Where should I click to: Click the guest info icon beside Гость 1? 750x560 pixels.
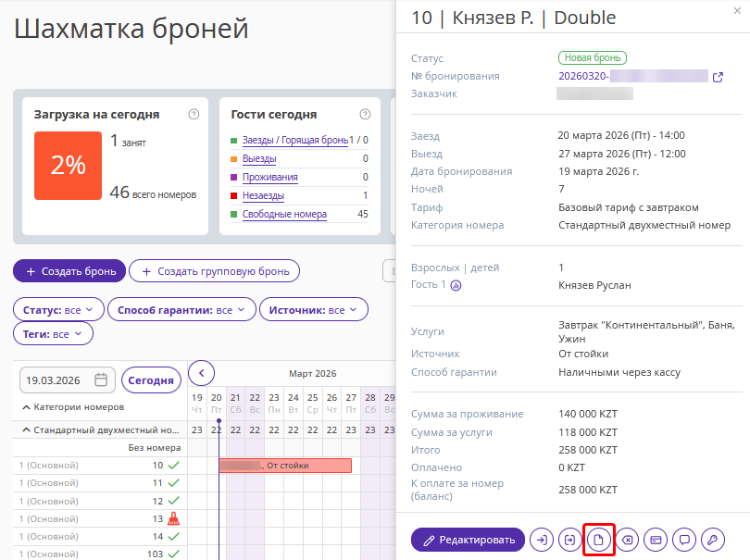(x=456, y=285)
